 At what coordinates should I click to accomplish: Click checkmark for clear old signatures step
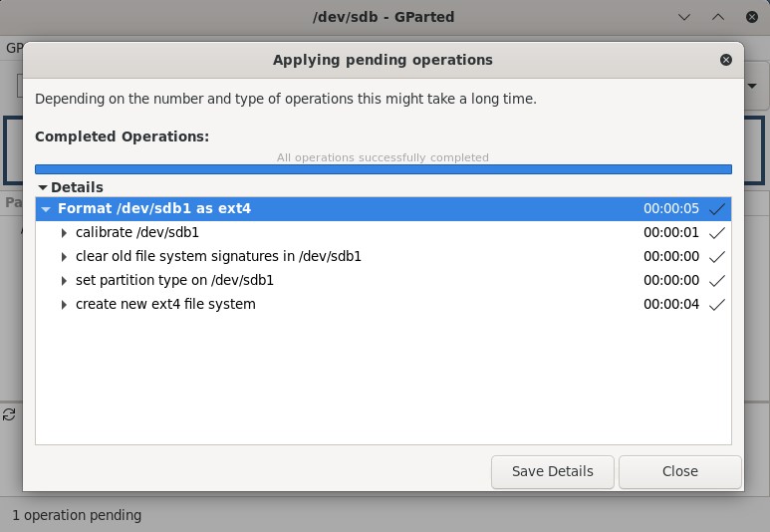pos(717,257)
